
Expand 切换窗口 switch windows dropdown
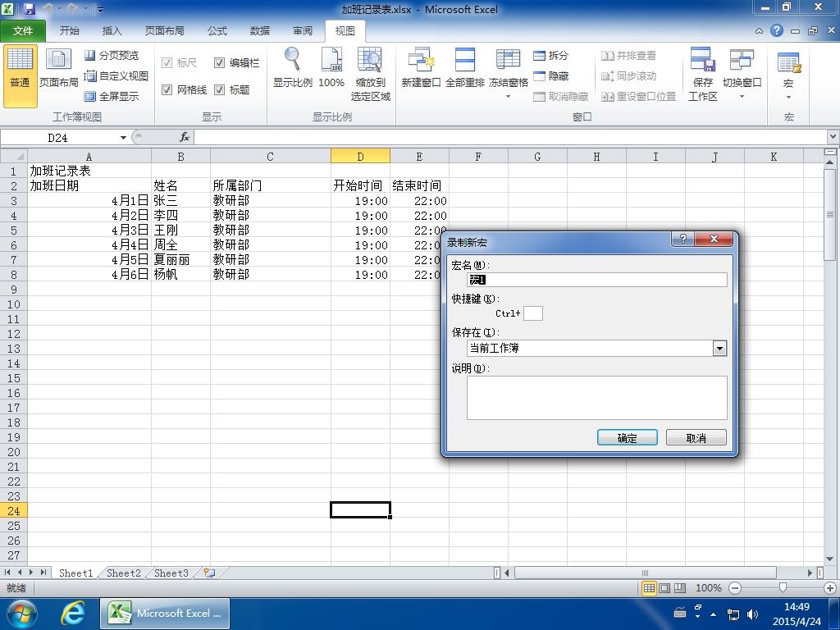(742, 97)
